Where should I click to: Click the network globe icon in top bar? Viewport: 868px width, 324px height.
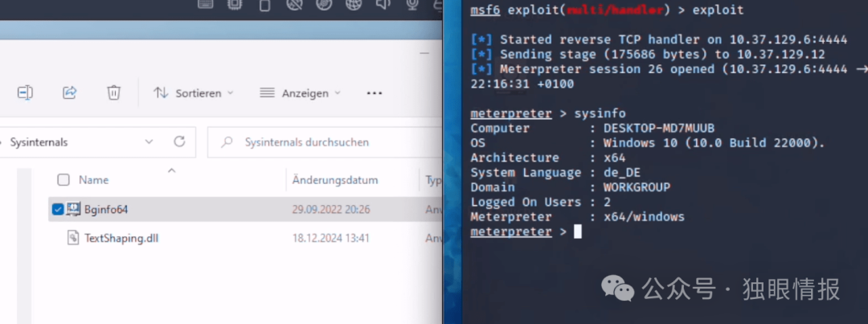click(x=353, y=5)
